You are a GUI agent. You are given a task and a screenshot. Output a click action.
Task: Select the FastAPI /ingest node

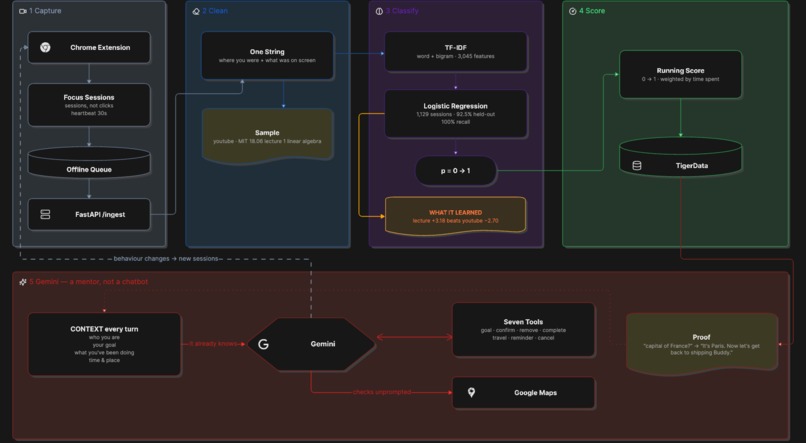(89, 214)
